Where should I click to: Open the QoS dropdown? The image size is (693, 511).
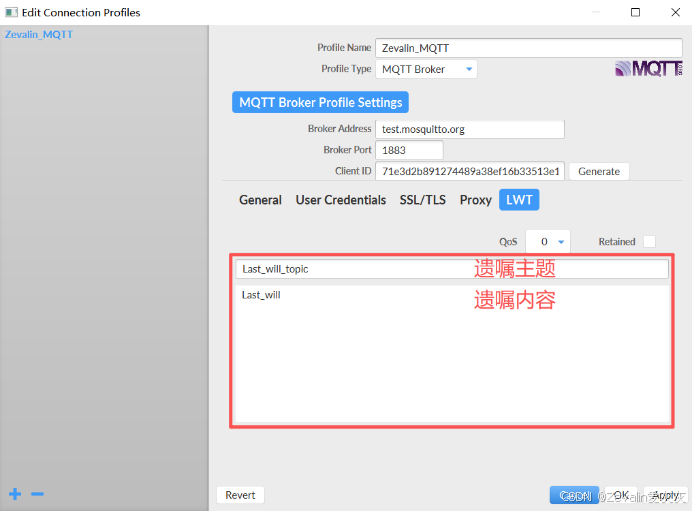(548, 242)
